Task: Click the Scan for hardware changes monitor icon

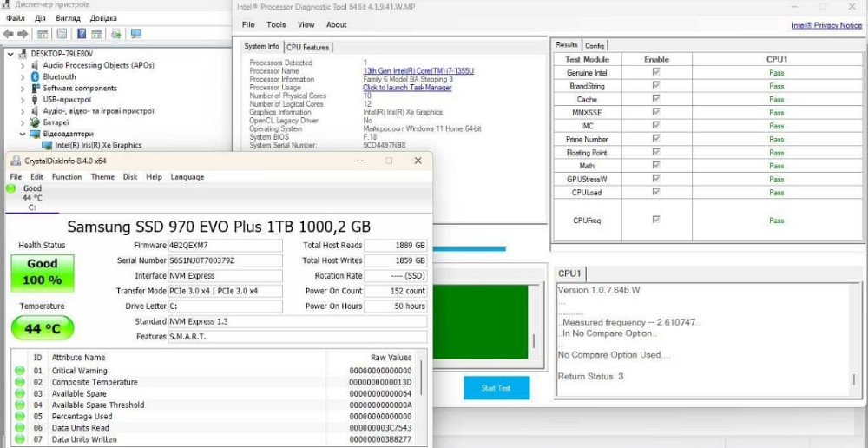Action: (x=135, y=34)
